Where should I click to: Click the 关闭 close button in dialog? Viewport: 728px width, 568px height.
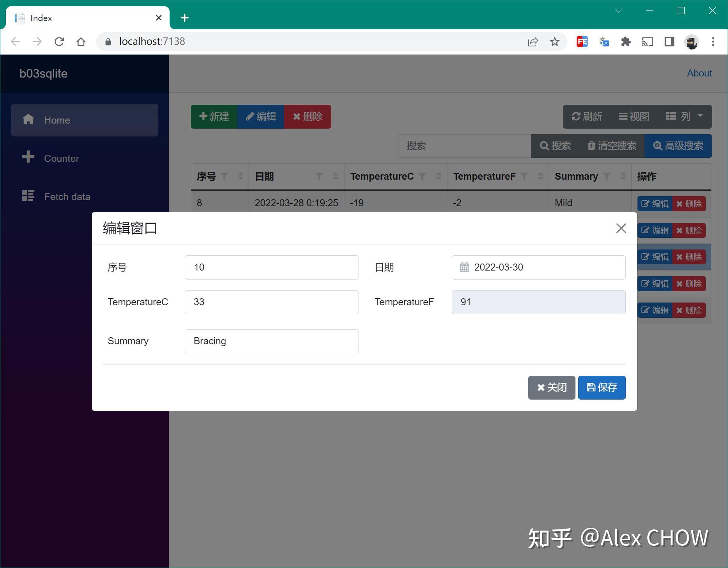(551, 387)
